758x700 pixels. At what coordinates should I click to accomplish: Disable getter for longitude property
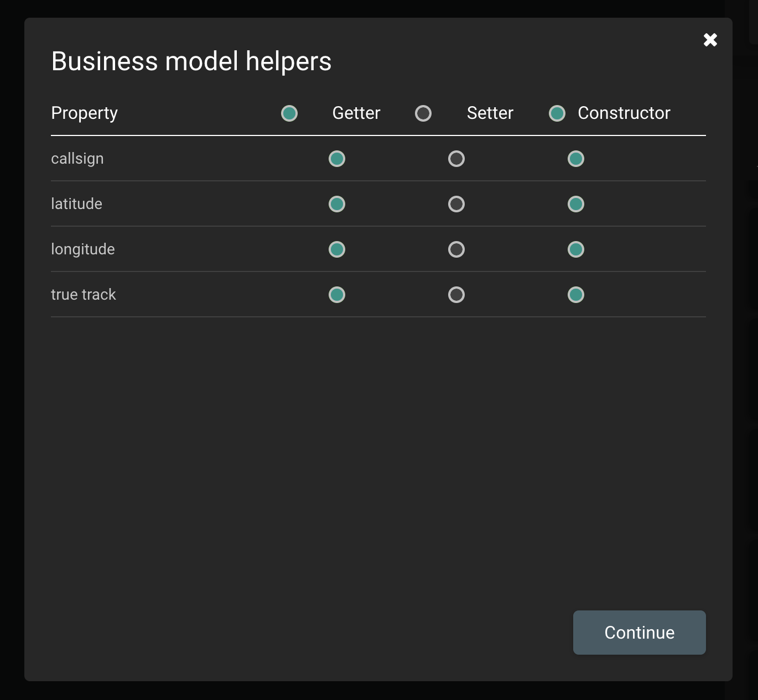(x=337, y=249)
